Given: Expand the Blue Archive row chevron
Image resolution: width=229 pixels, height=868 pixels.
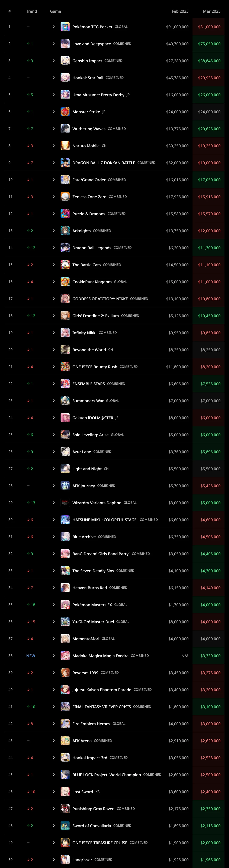Looking at the screenshot, I should click(54, 537).
